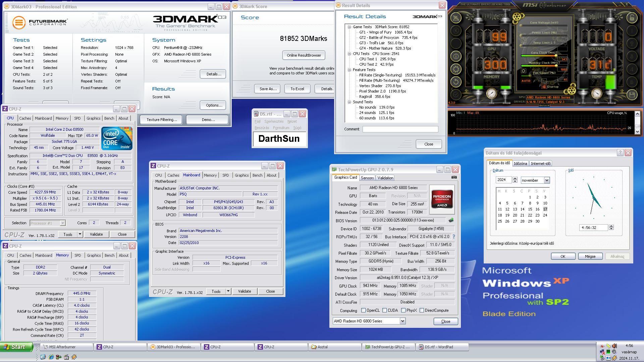The width and height of the screenshot is (644, 362).
Task: Check the OpenCL checkbox in GPU-Z
Action: pos(363,310)
